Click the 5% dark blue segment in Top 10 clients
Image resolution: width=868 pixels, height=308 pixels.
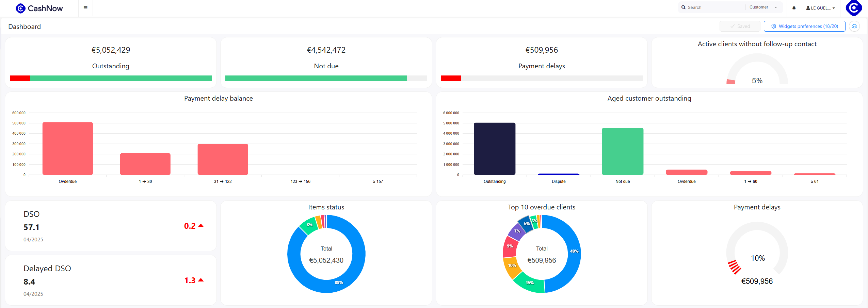tap(527, 224)
